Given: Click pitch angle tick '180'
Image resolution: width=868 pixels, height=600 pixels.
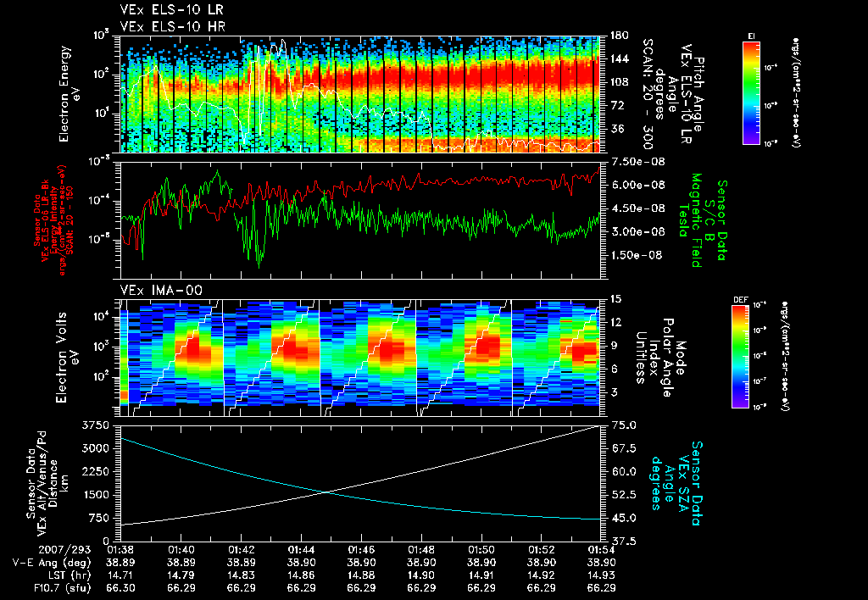Looking at the screenshot, I should [x=620, y=36].
